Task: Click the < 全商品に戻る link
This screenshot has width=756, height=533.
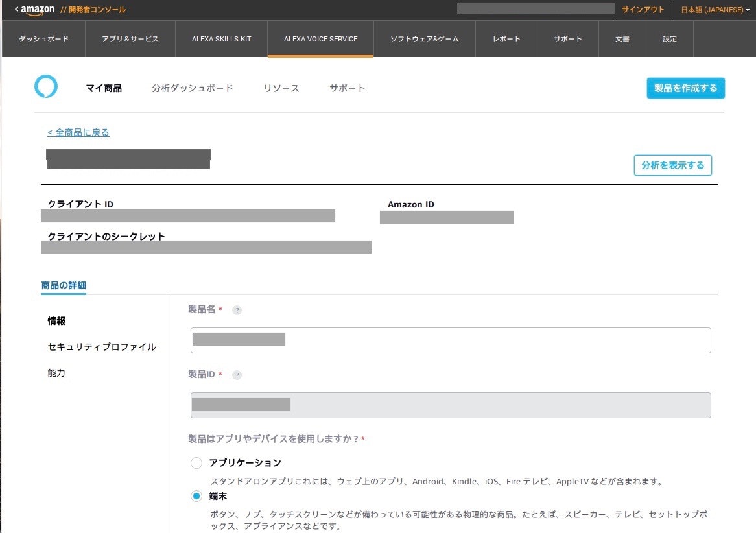Action: pyautogui.click(x=78, y=132)
